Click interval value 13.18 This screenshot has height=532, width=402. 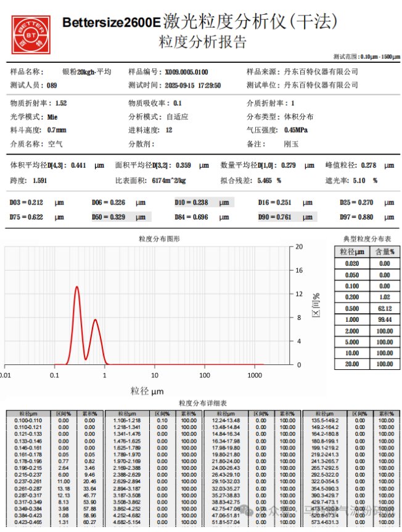(x=63, y=489)
